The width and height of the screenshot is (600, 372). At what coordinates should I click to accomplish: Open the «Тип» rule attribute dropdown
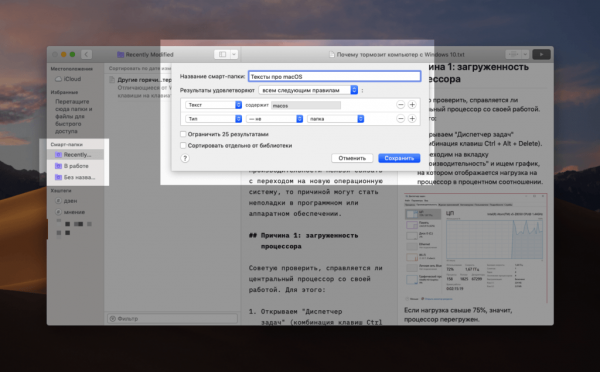(x=214, y=119)
